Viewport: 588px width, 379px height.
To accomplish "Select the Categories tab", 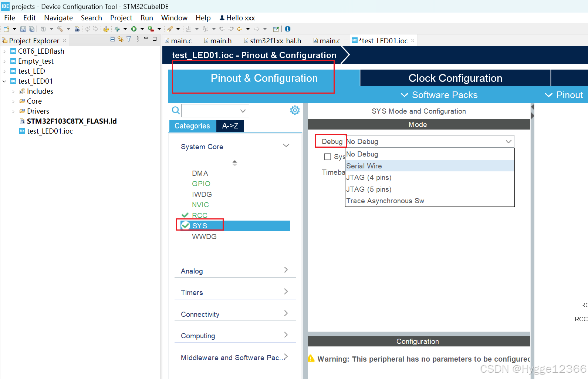I will tap(192, 126).
